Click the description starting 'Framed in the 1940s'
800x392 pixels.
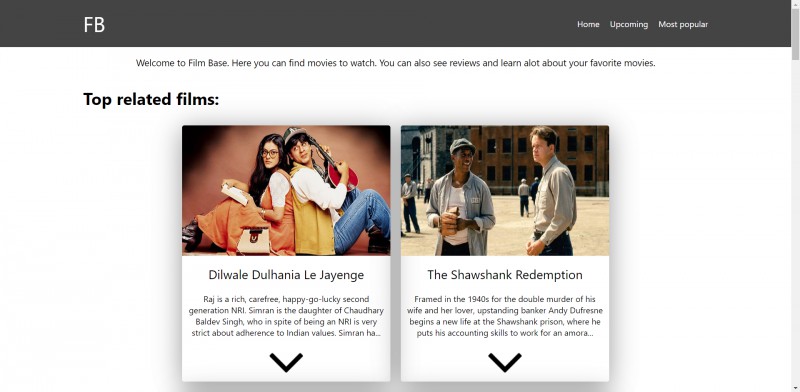[x=505, y=316]
